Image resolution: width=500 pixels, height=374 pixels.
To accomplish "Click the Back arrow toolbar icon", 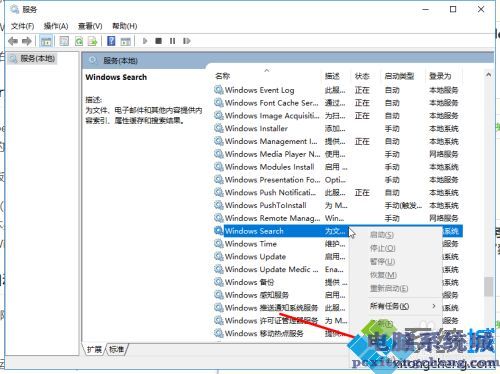I will (x=13, y=41).
